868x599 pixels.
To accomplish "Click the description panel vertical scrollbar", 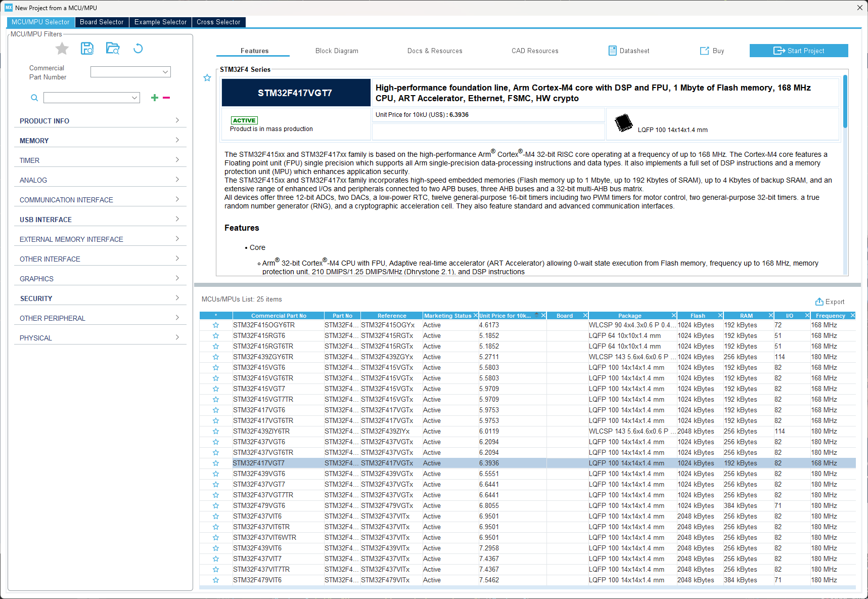I will click(845, 102).
